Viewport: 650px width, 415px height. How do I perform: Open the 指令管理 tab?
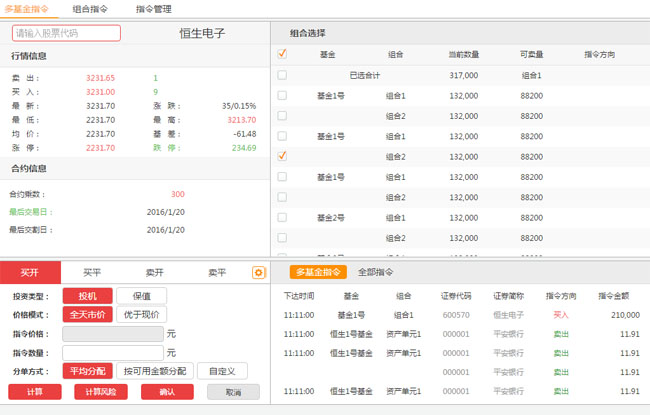(154, 9)
